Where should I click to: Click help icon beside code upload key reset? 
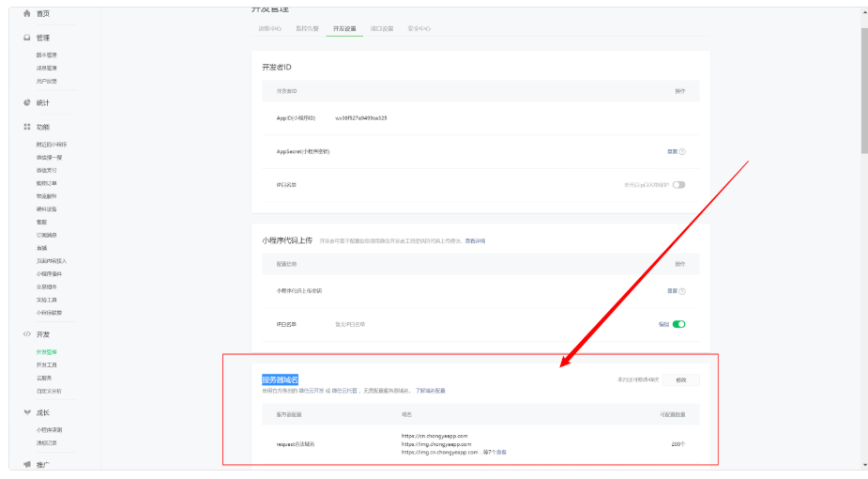[682, 291]
